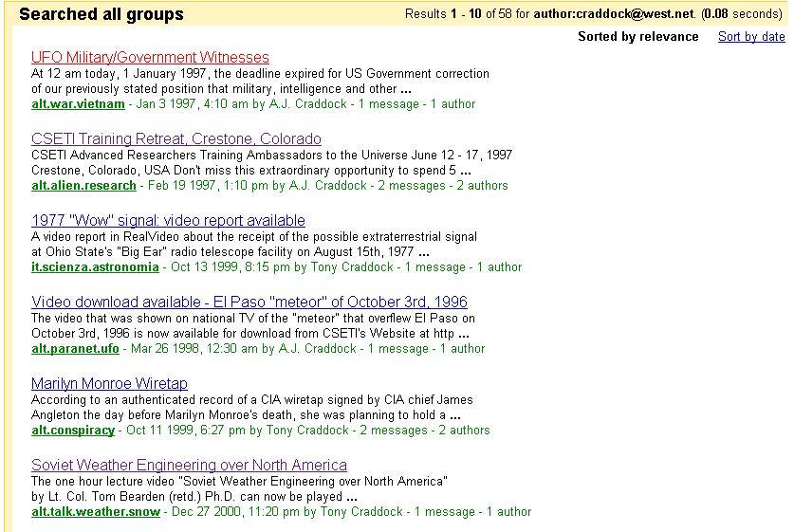Visit the it.scienza.astronomia group link
Viewport: 794px width, 532px height.
(95, 266)
